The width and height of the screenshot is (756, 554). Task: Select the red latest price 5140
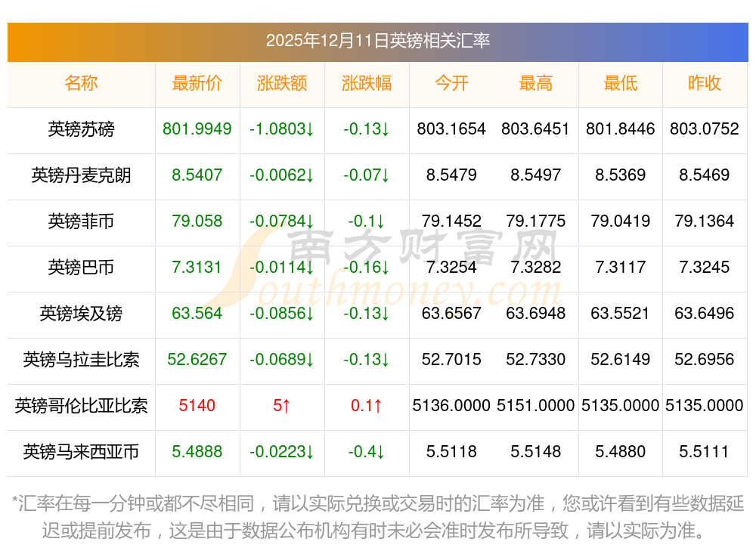pyautogui.click(x=197, y=406)
